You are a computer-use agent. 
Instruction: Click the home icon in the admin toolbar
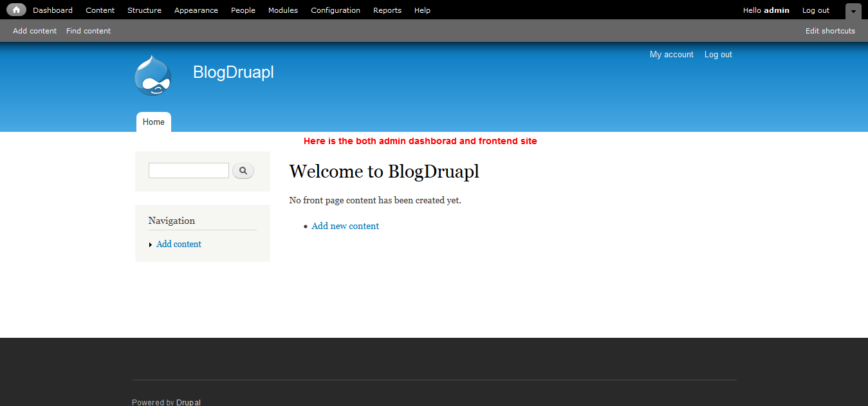click(x=15, y=10)
